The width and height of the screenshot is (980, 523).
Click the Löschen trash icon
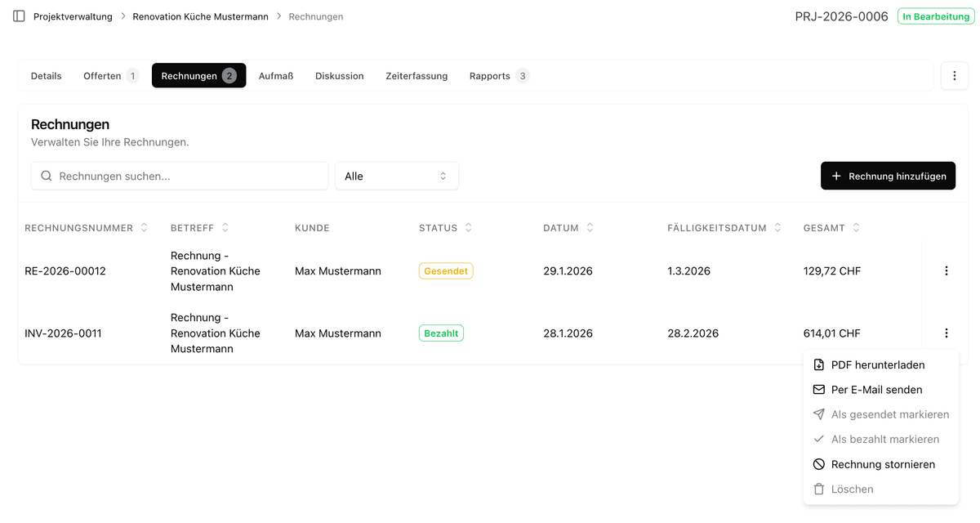click(x=818, y=489)
